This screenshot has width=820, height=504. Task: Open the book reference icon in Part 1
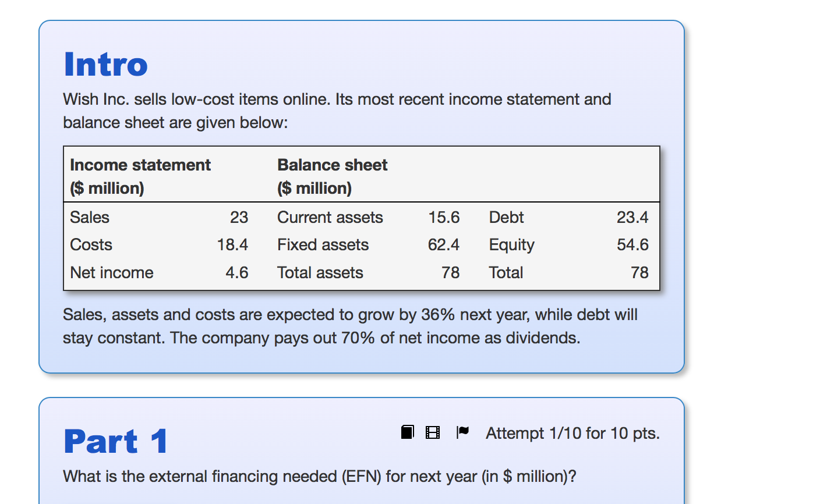click(408, 432)
